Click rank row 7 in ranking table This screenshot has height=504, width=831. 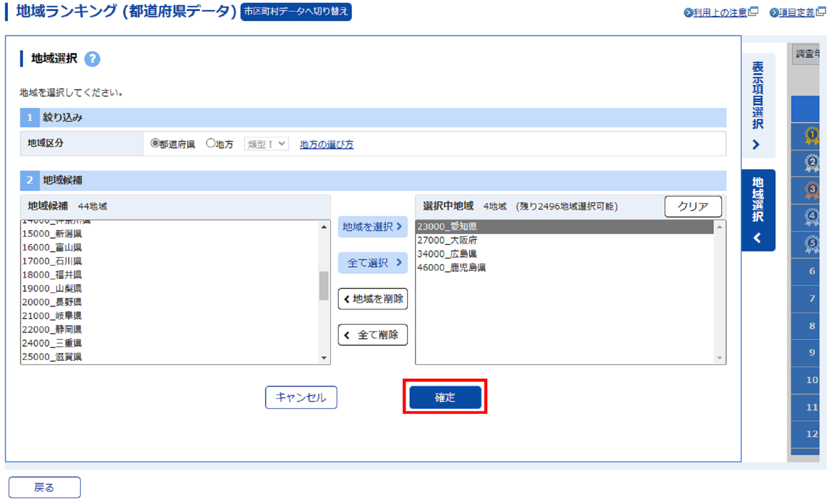pyautogui.click(x=805, y=299)
